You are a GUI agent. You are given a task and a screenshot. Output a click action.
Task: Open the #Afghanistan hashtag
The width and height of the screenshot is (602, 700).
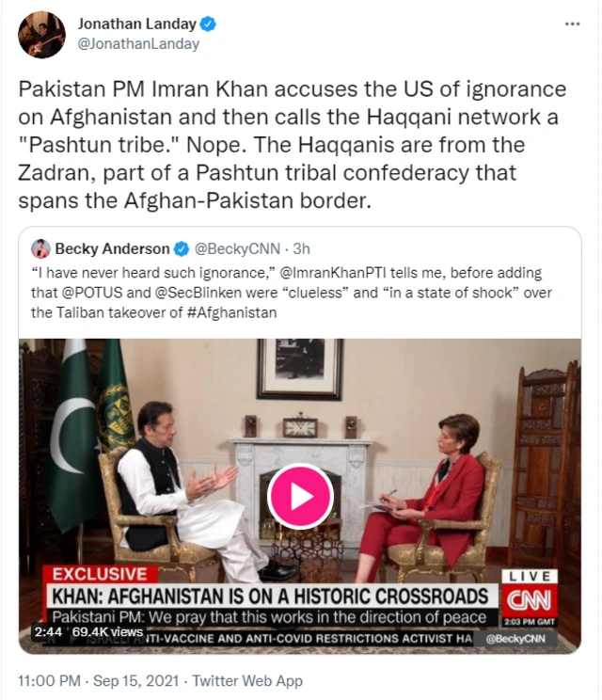pos(231,312)
